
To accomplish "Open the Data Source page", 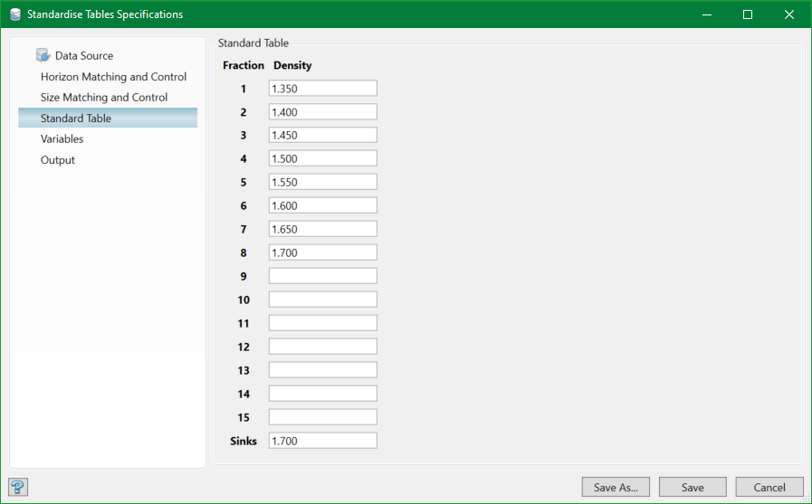I will point(83,56).
